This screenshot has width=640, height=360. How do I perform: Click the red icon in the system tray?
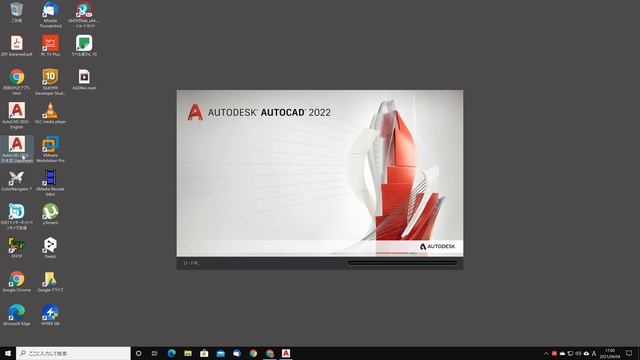(554, 353)
